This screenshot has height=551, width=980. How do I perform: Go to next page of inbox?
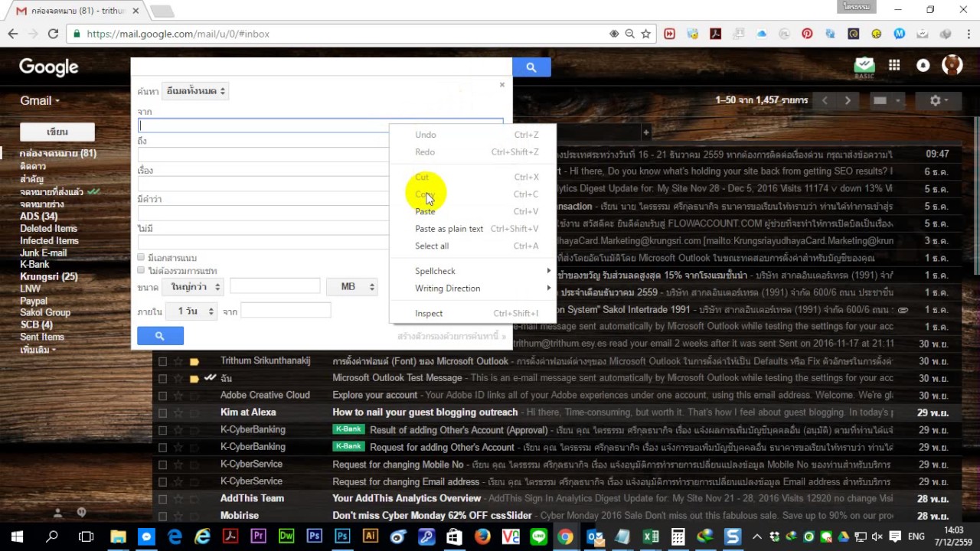(848, 100)
